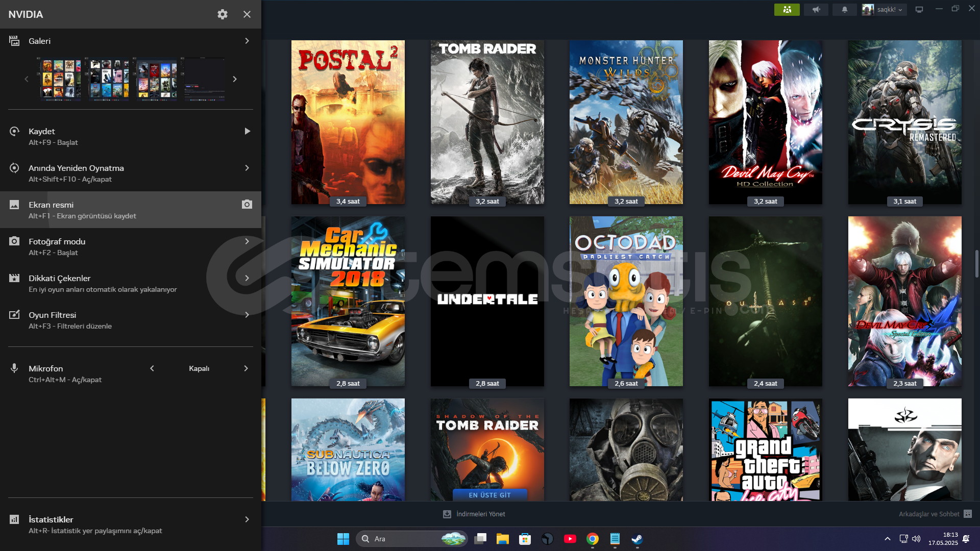Open third gallery screenshot thumbnail
Image resolution: width=980 pixels, height=551 pixels.
click(156, 79)
